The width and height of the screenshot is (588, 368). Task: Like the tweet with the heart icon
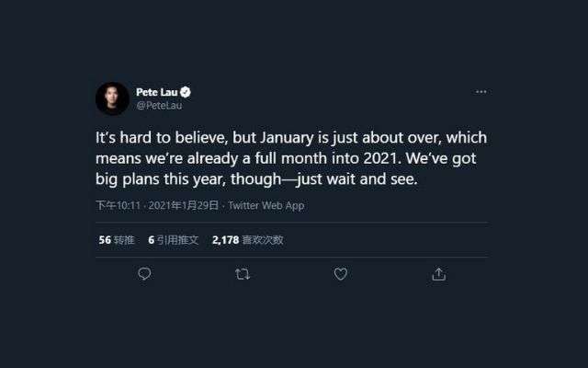(x=340, y=274)
